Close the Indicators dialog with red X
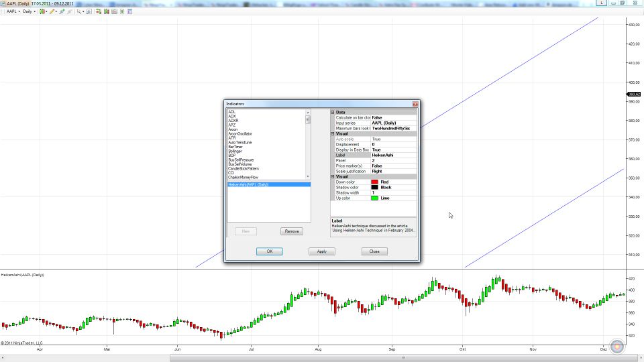Screen dimensions: 644x362 click(415, 105)
